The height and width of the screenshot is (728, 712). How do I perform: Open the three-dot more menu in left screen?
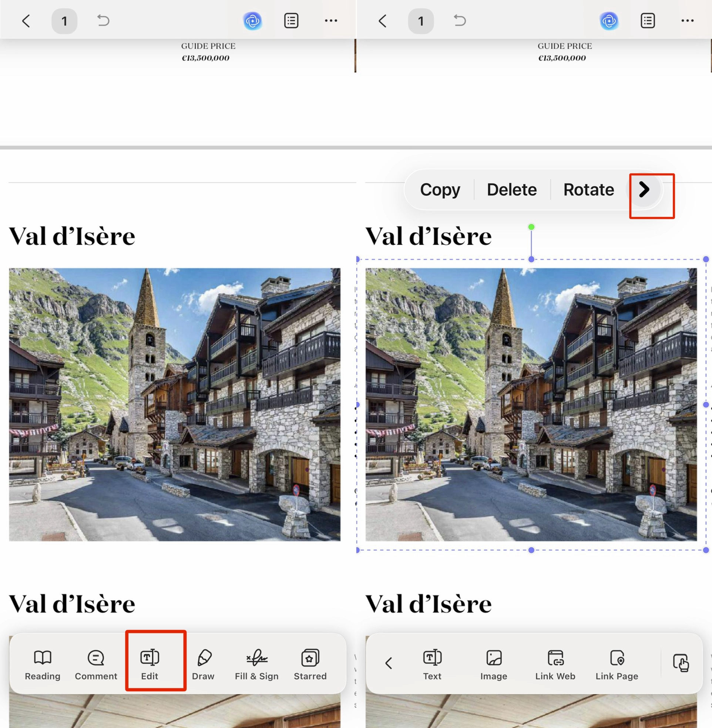point(331,21)
